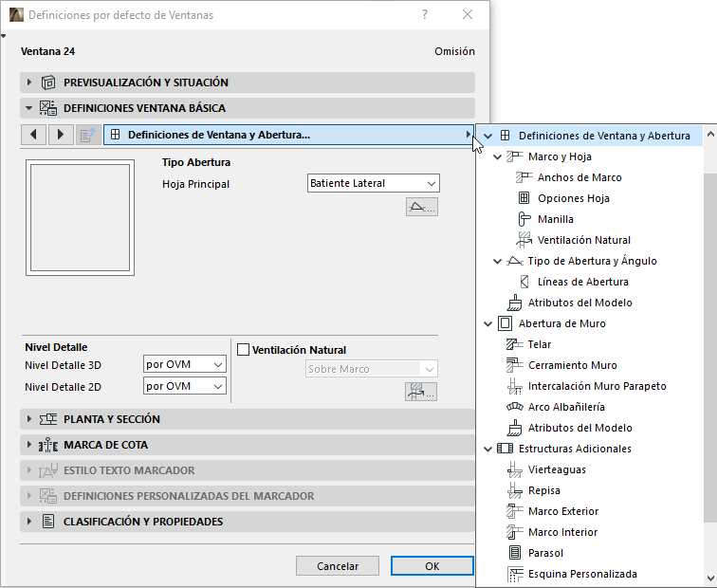Click Intercalación Muro Parapeto icon

(x=514, y=386)
